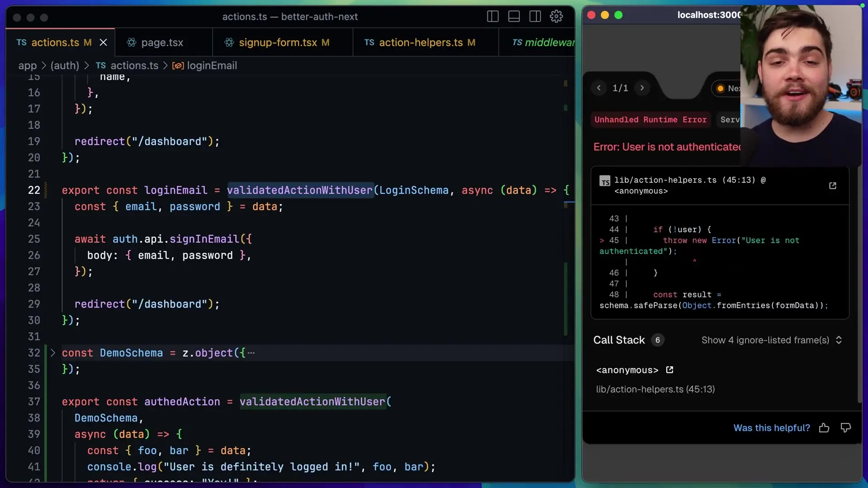Toggle primary sidebar layout icon

[x=493, y=17]
